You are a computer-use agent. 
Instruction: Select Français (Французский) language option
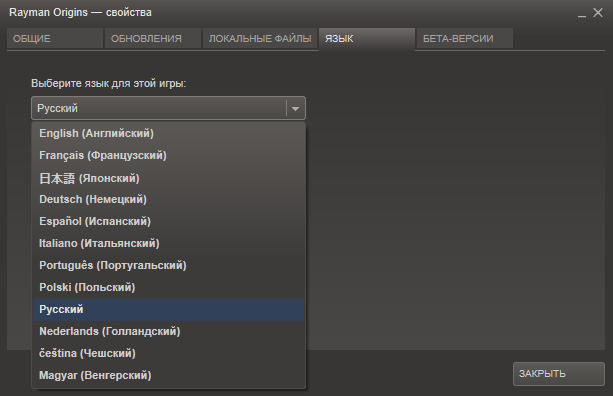168,155
